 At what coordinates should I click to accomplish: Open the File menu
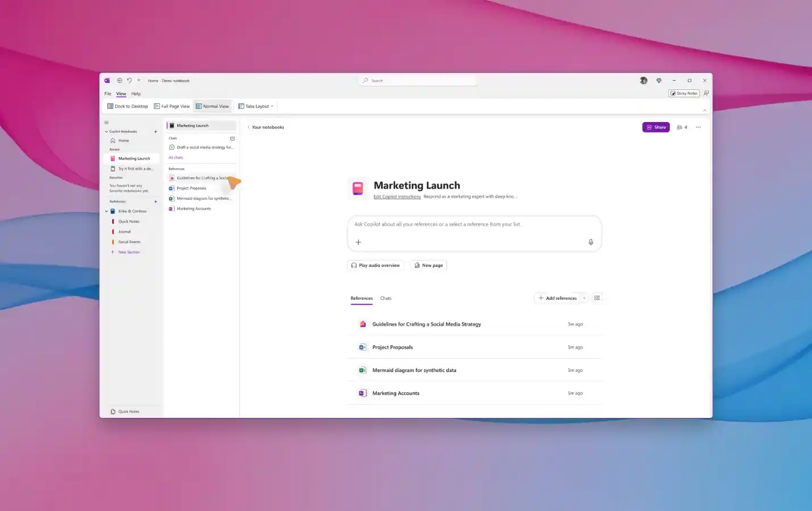pyautogui.click(x=107, y=94)
